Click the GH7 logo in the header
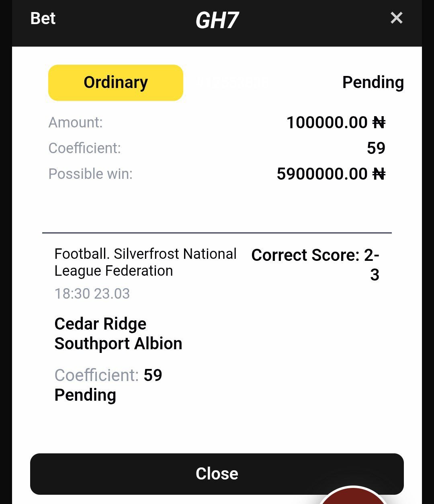This screenshot has width=434, height=504. pyautogui.click(x=217, y=20)
